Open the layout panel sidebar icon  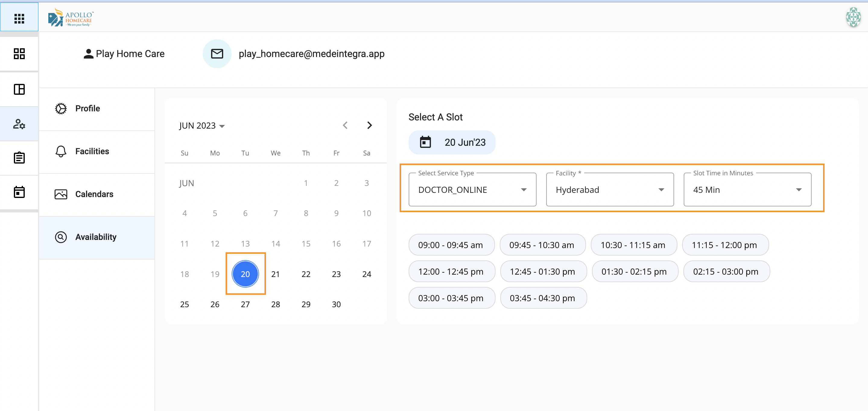(x=19, y=89)
